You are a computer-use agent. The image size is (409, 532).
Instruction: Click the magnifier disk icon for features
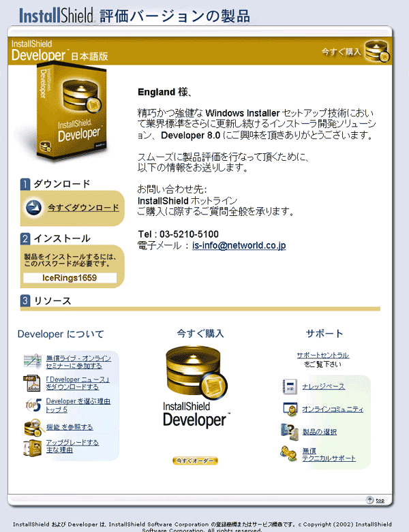pos(34,427)
